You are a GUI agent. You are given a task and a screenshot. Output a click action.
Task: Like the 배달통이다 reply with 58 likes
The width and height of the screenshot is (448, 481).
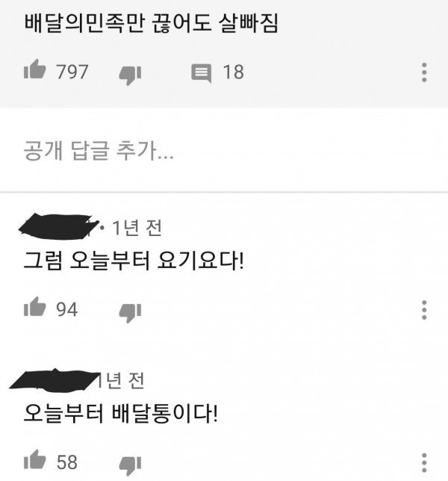pos(34,459)
